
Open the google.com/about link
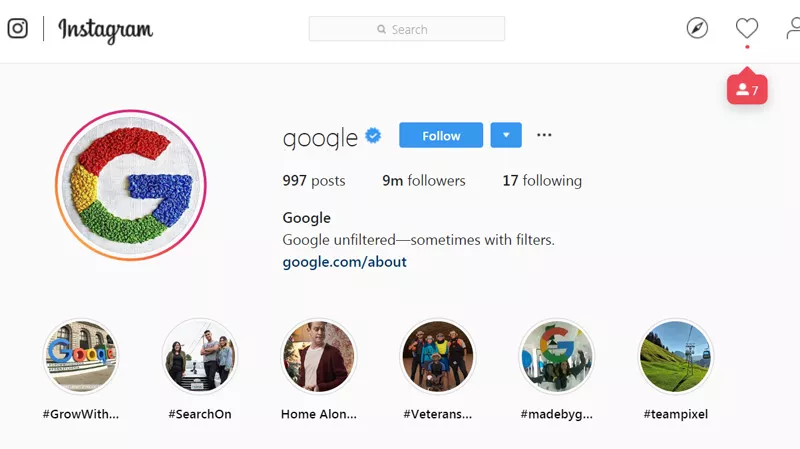coord(344,262)
